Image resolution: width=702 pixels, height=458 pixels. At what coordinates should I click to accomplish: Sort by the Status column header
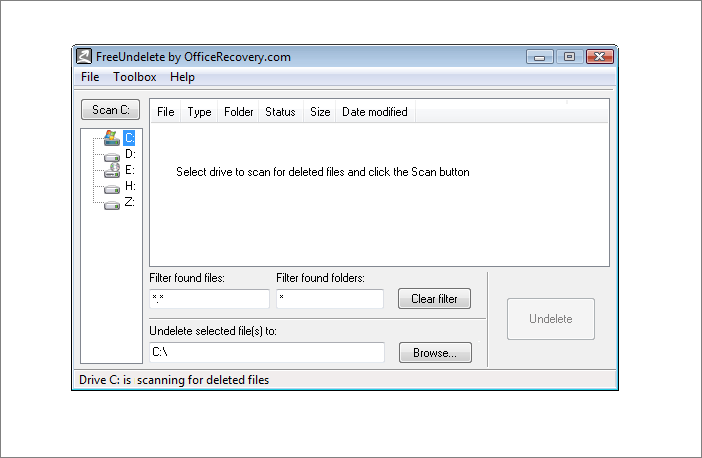(x=280, y=112)
